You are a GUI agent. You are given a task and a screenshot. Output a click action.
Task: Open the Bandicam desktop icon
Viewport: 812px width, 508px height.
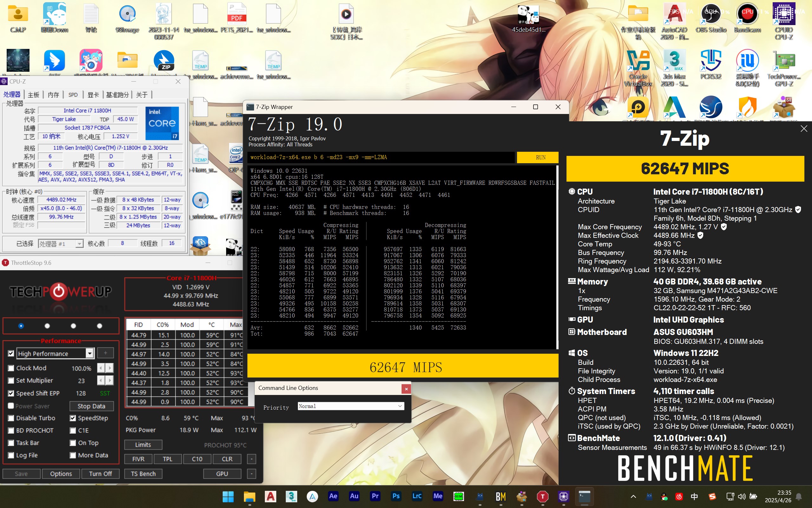click(747, 17)
